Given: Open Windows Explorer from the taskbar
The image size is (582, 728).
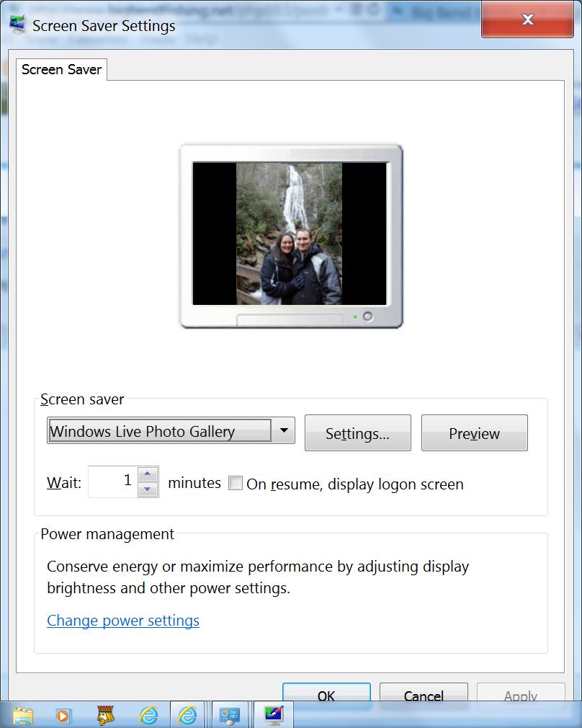Looking at the screenshot, I should (23, 714).
